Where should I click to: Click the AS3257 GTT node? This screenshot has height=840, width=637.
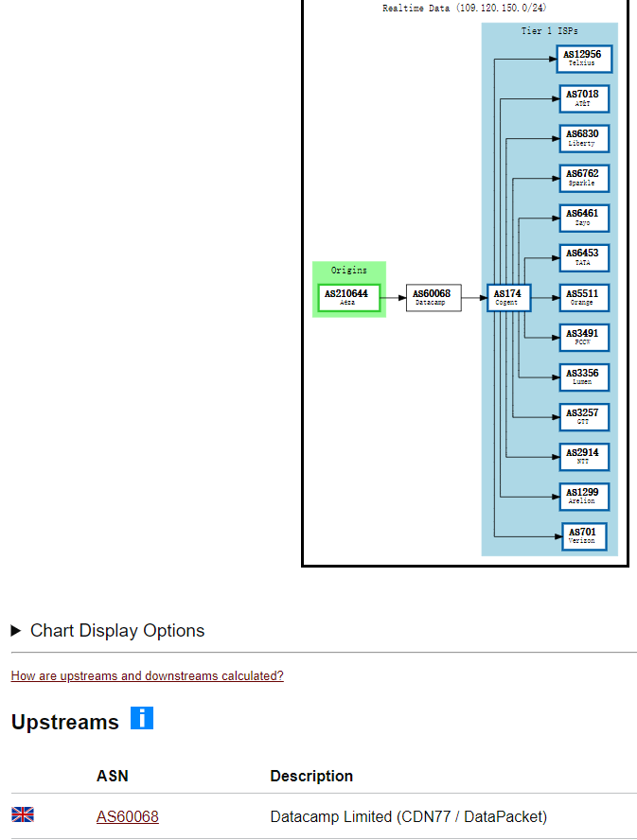click(584, 417)
